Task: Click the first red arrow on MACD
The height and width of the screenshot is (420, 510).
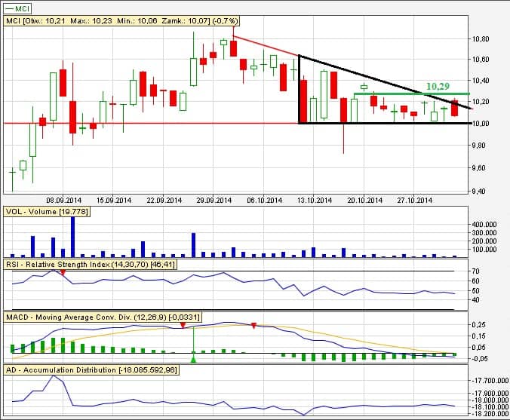Action: pos(183,325)
